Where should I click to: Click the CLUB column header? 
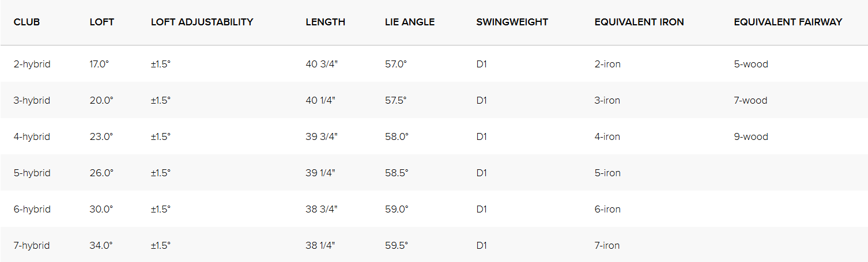tap(27, 22)
